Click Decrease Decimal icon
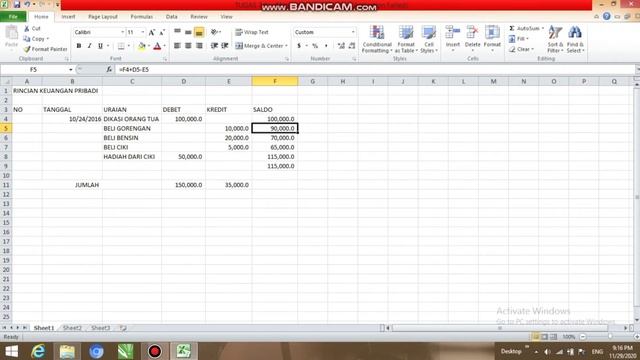 pyautogui.click(x=352, y=46)
